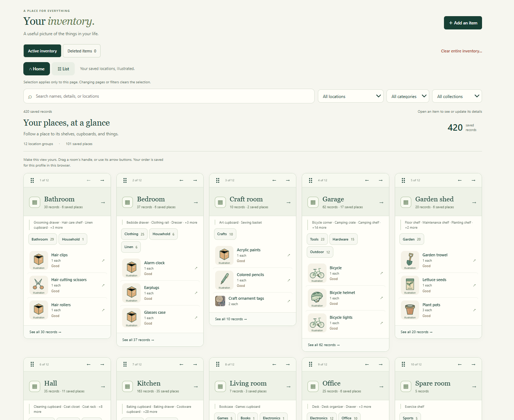Click Clear entire inventory link
514x420 pixels.
462,51
